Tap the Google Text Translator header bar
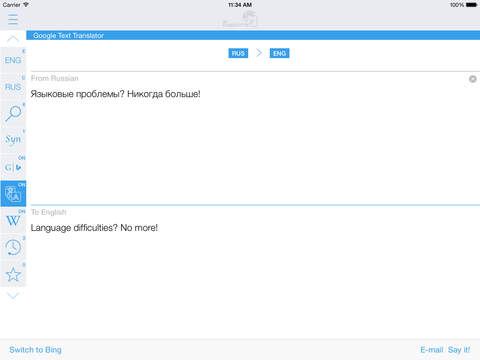480x360 pixels. click(x=253, y=35)
